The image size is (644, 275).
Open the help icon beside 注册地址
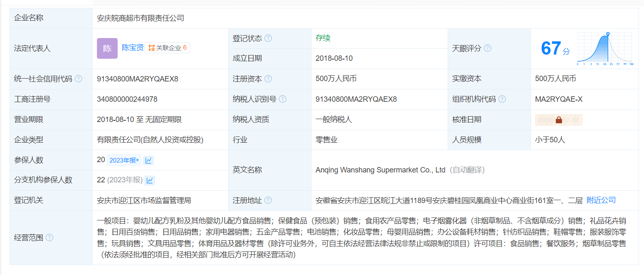point(268,201)
